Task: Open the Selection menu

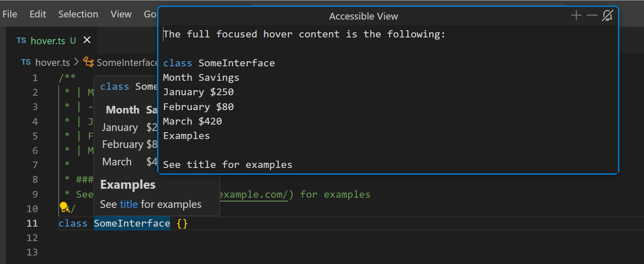Action: (x=78, y=14)
